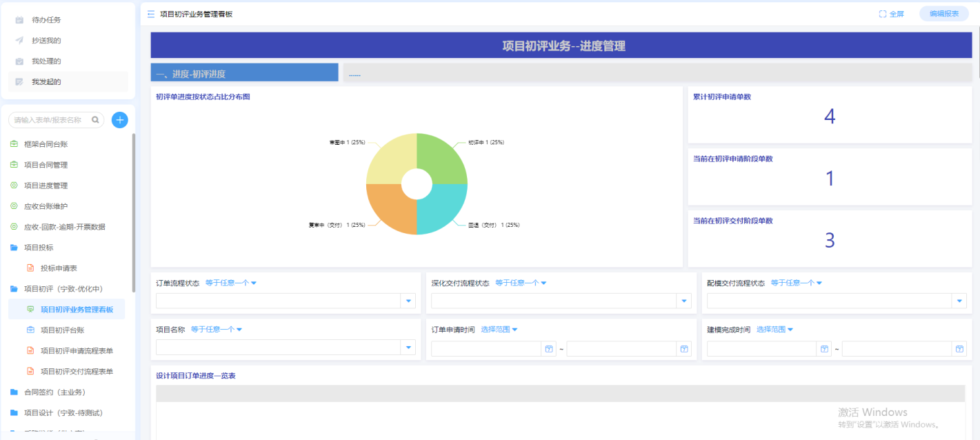Open 项目初评台账 in the sidebar

[x=62, y=330]
